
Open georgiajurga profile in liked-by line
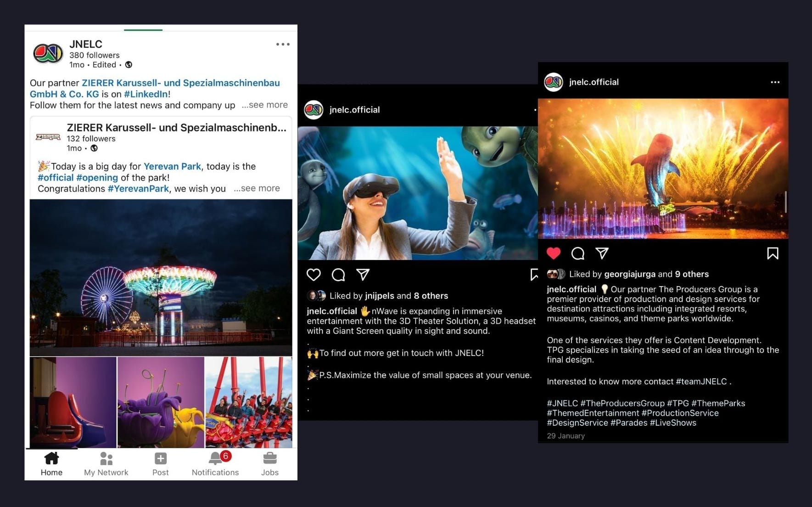point(630,274)
